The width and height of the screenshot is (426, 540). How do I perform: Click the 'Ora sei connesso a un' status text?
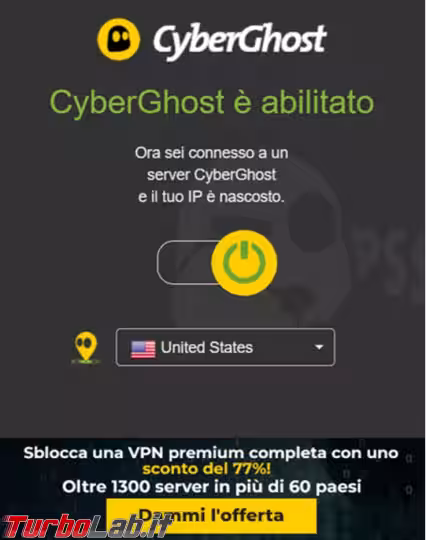[x=211, y=153]
